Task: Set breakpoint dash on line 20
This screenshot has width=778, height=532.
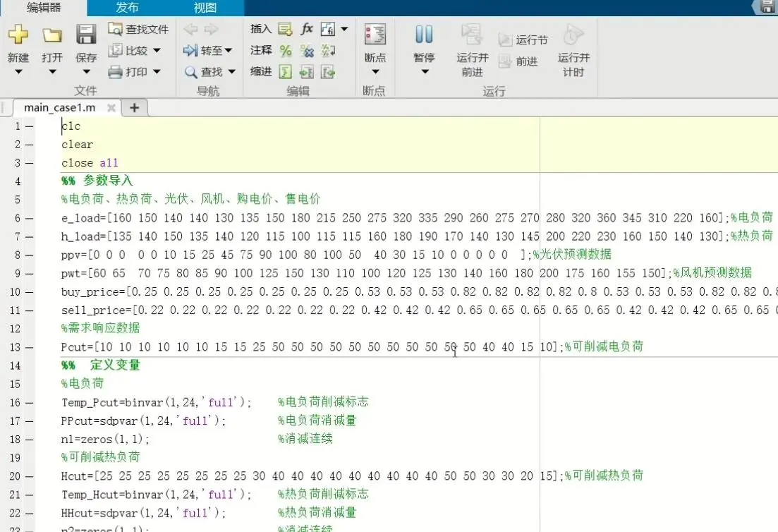Action: click(x=30, y=476)
